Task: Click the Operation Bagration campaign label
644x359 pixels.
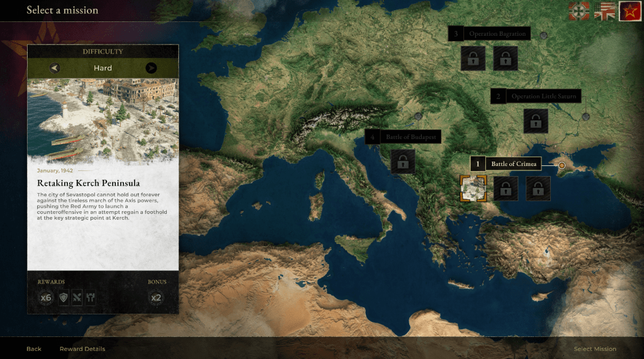Action: (x=497, y=34)
